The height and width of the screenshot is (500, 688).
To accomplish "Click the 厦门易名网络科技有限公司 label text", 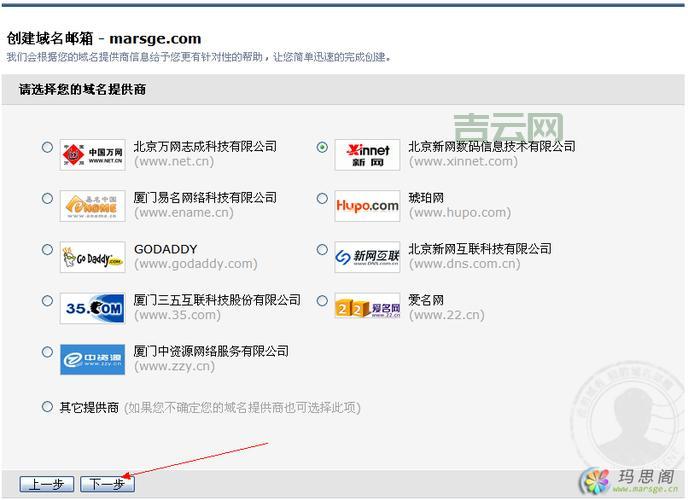I will (205, 198).
